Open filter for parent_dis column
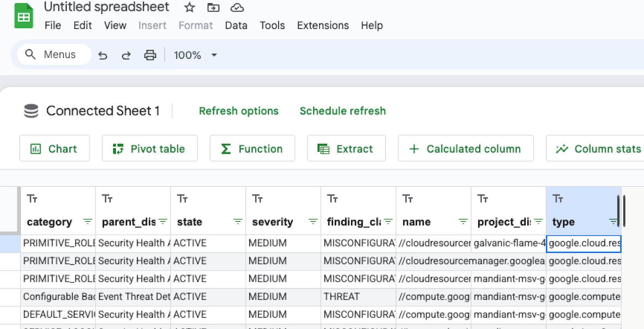The height and width of the screenshot is (329, 644). [x=163, y=221]
